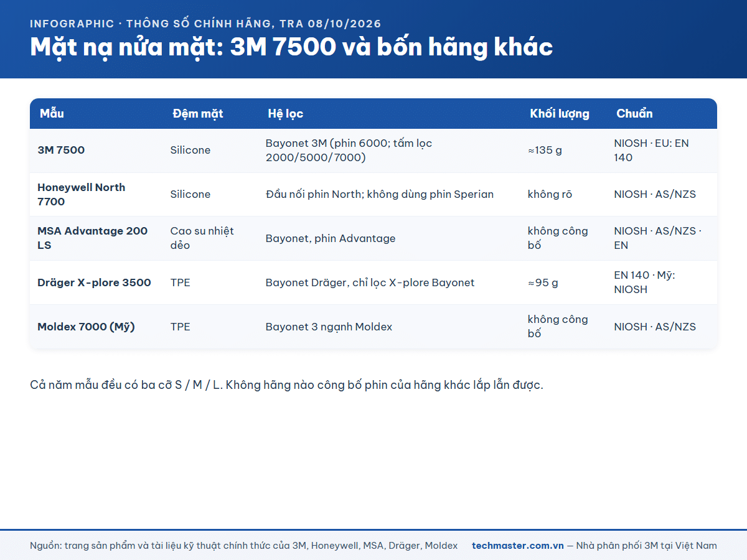
Task: Click Silicone in the 3M 7500 row
Action: [x=190, y=150]
